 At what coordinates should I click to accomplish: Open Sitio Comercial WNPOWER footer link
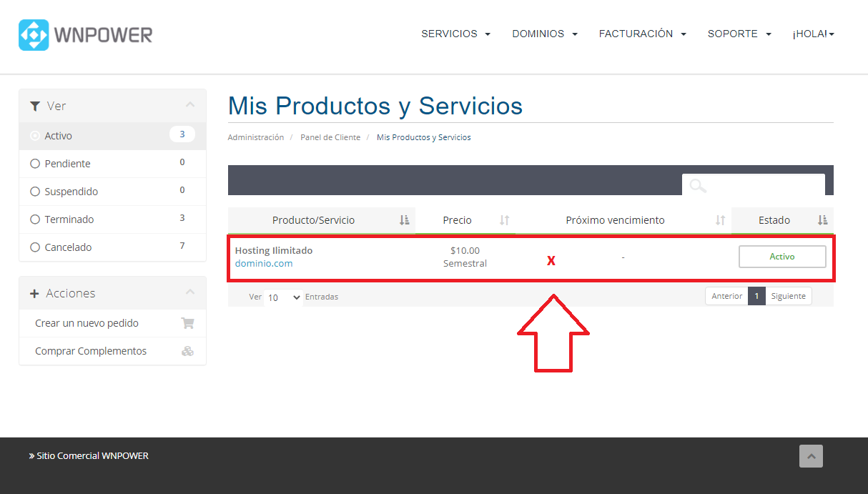(x=89, y=455)
